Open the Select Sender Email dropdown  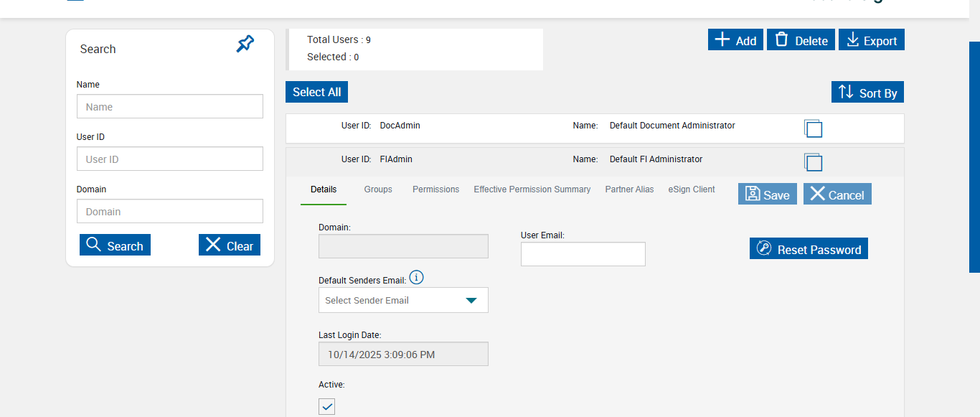403,300
